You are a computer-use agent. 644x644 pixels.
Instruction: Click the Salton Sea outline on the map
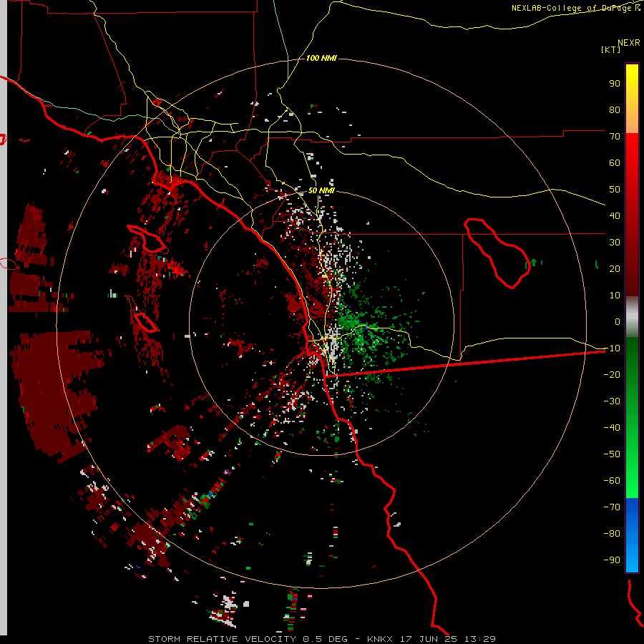pos(496,253)
